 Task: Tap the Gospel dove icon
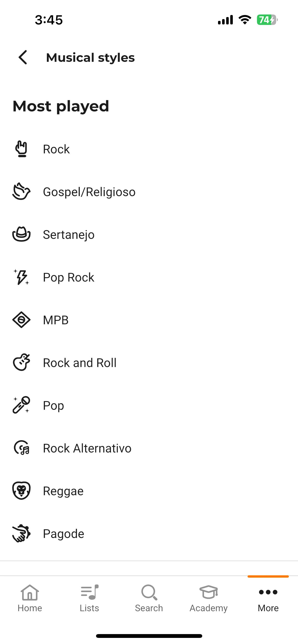(x=21, y=191)
